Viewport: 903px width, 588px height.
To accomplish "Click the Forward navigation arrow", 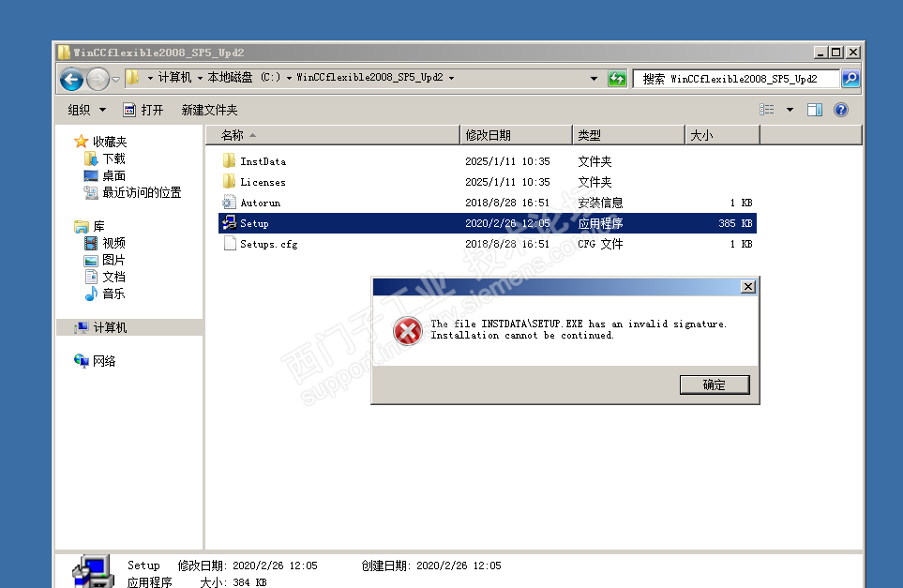I will point(98,79).
